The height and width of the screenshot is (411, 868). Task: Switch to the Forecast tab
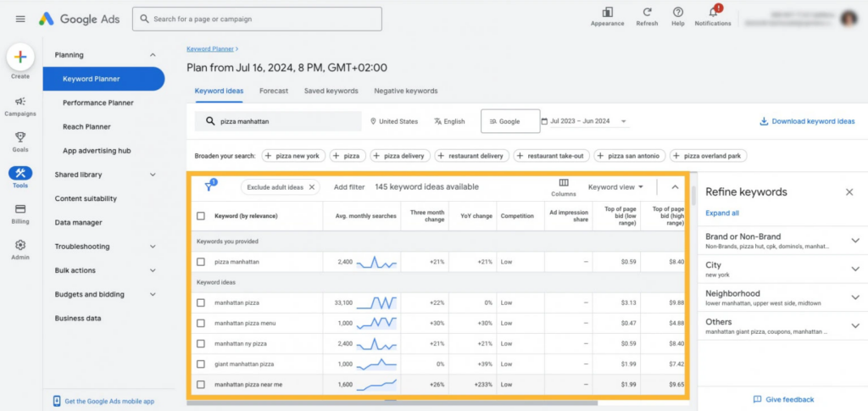point(274,91)
